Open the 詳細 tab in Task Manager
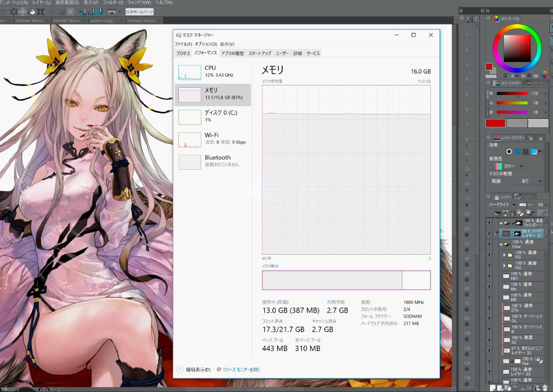553x392 pixels. [x=298, y=53]
